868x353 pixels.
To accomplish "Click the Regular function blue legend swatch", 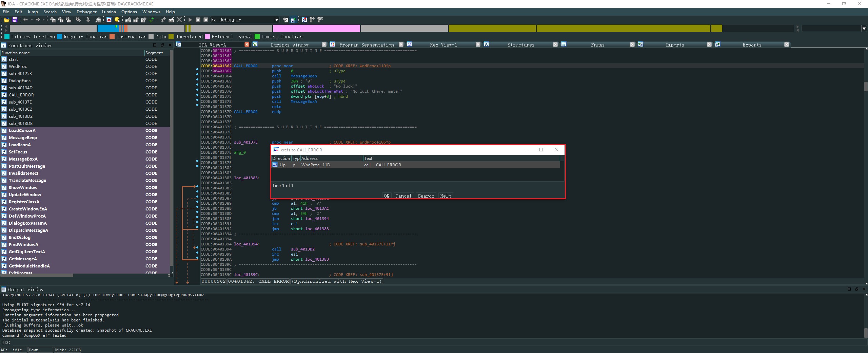I will (60, 37).
